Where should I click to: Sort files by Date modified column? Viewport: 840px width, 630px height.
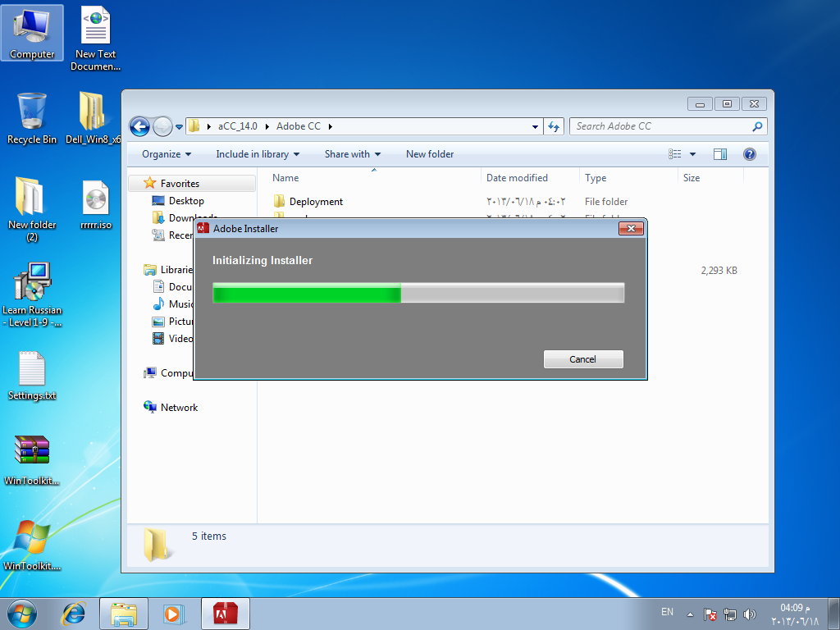pyautogui.click(x=530, y=178)
